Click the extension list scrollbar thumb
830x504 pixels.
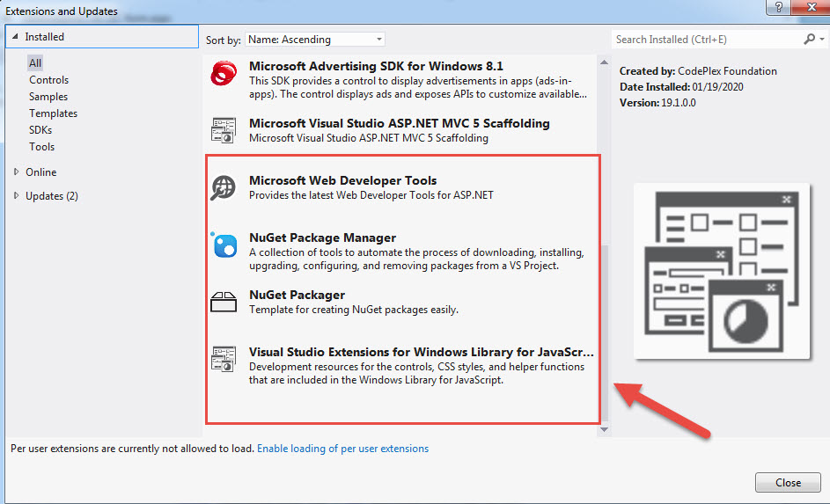(x=605, y=332)
